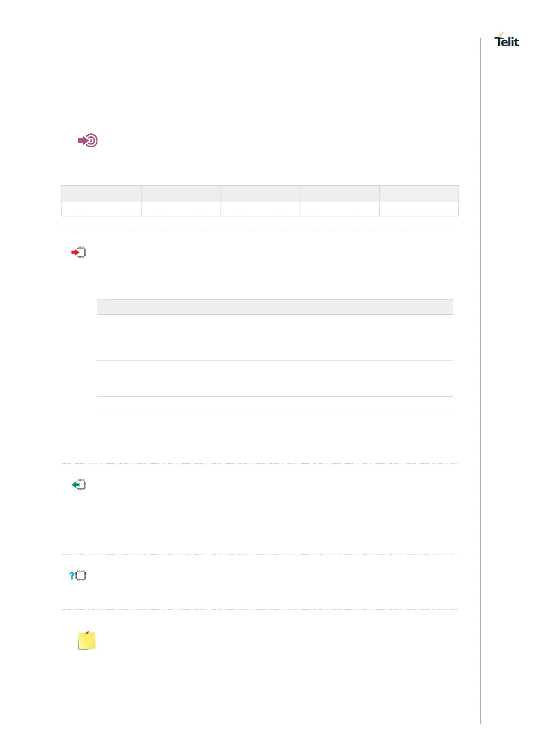Click the red arrow chip icon
This screenshot has height=756, width=535.
[x=79, y=252]
